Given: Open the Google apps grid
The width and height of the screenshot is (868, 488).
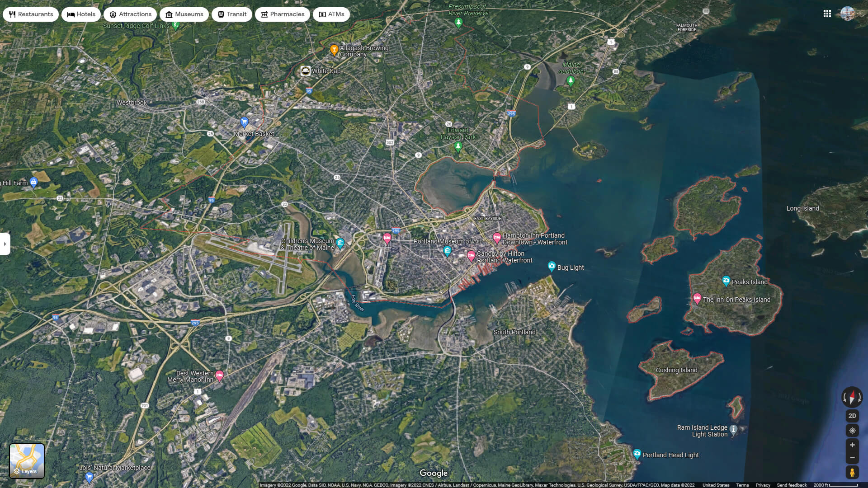Looking at the screenshot, I should pos(827,14).
